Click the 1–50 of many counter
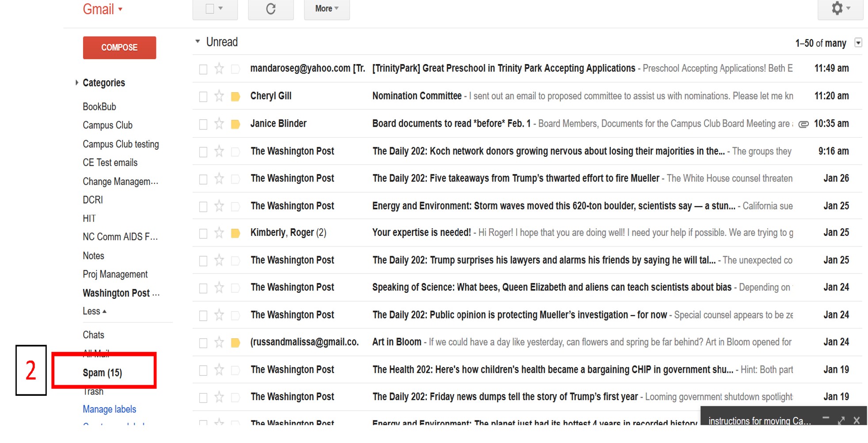Screen dimensions: 868x443 (x=821, y=43)
